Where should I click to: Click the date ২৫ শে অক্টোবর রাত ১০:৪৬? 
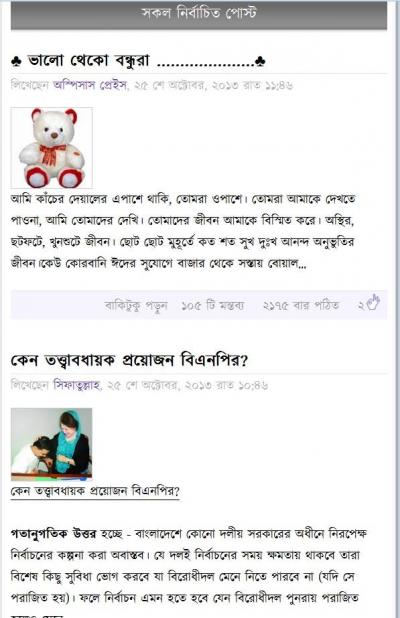pos(188,385)
